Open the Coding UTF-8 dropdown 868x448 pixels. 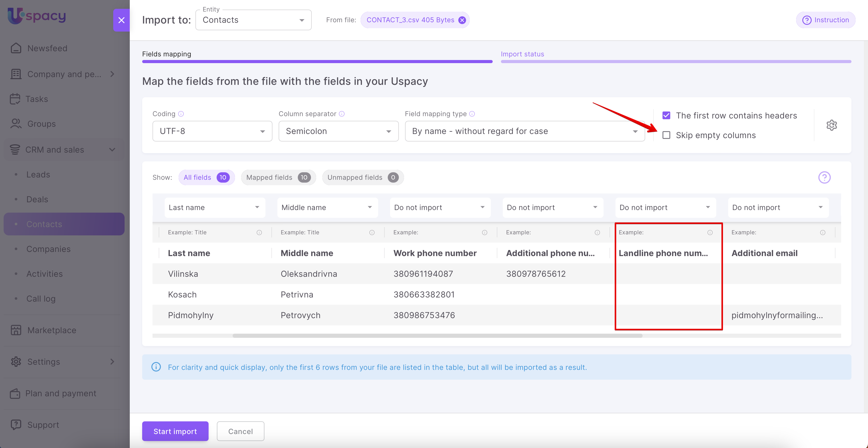click(212, 131)
